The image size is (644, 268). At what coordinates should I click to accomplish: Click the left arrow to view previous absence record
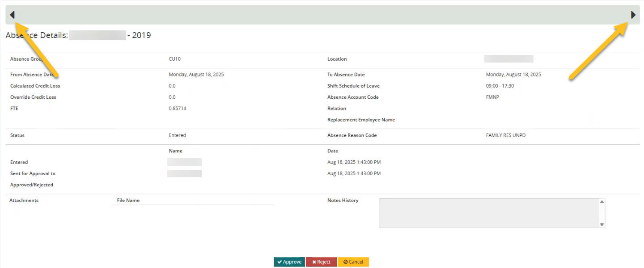13,14
